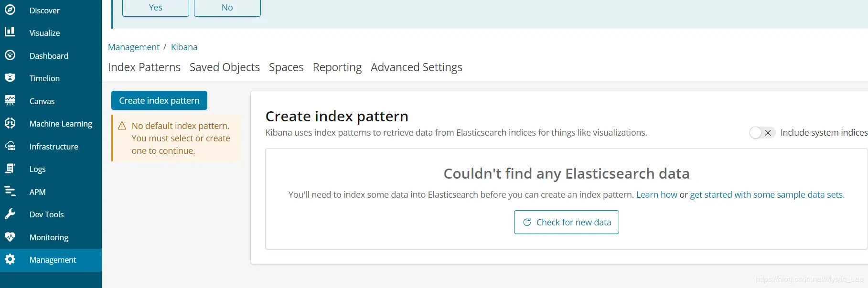Click the APM bars icon
This screenshot has width=868, height=288.
coord(10,192)
